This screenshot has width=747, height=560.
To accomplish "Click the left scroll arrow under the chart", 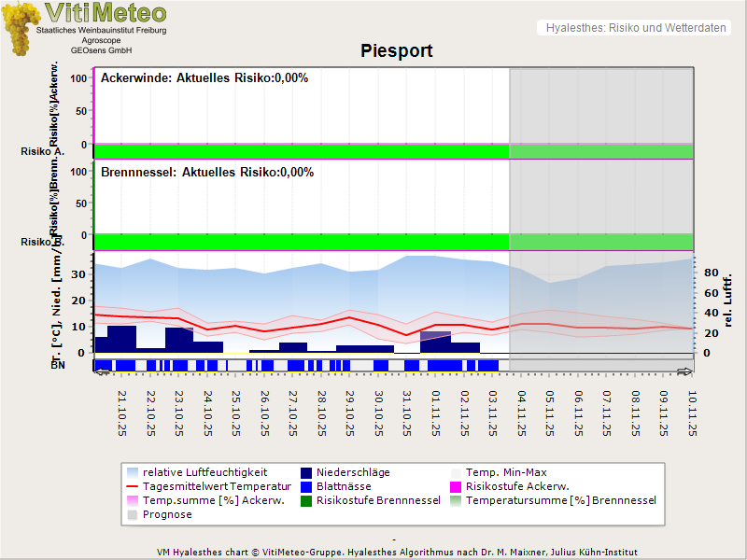I will coord(102,371).
